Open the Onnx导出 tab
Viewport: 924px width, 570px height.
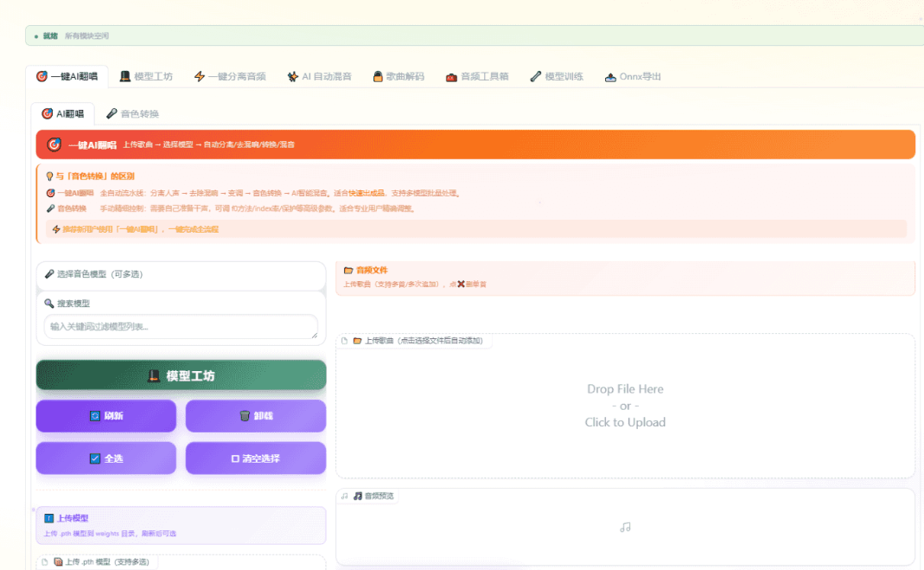point(633,77)
